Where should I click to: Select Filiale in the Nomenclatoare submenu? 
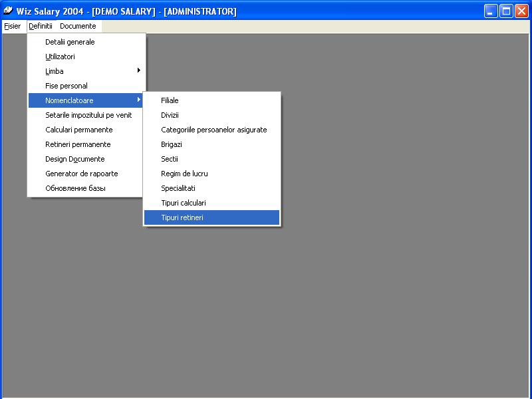[170, 100]
